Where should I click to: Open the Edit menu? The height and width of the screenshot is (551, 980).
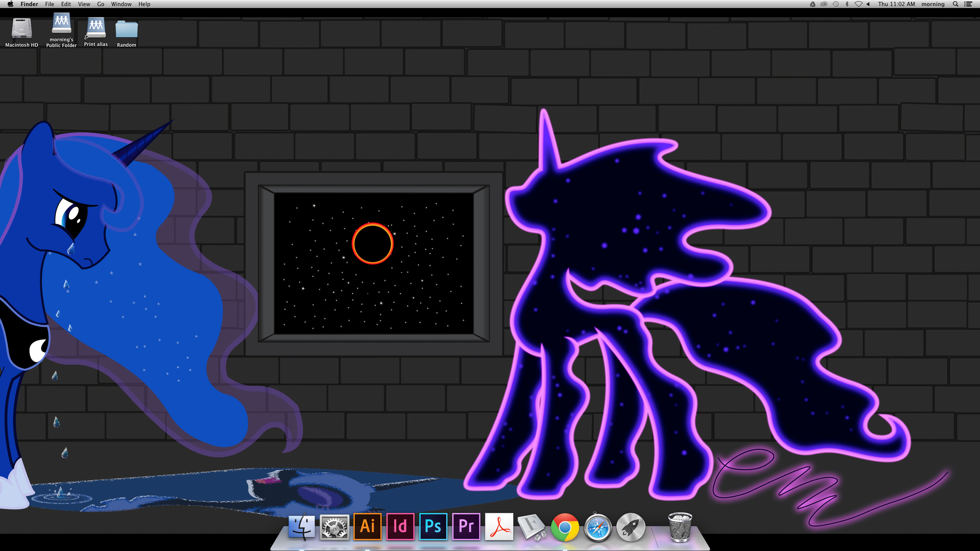66,4
